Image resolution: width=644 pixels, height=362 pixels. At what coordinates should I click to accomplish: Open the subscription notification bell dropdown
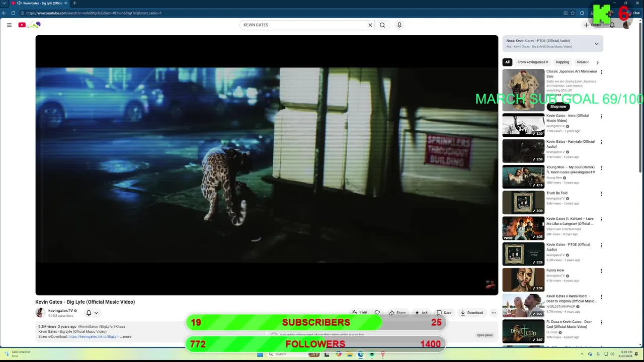[92, 313]
